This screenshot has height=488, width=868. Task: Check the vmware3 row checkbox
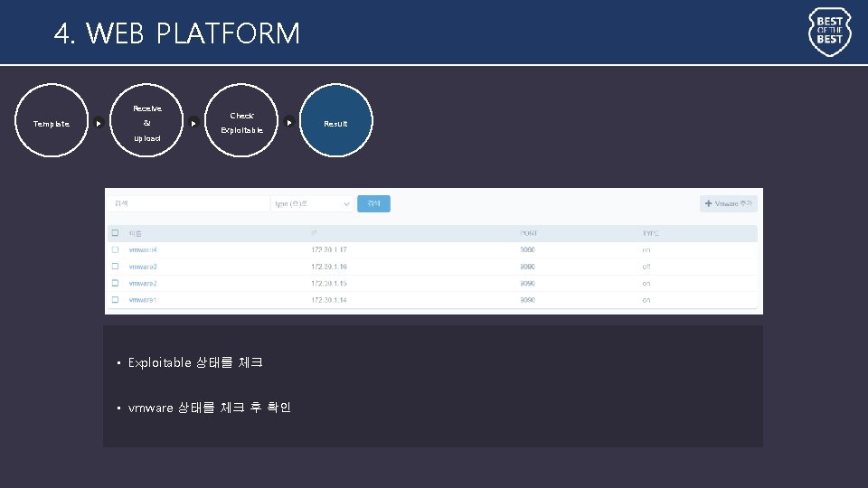click(115, 266)
